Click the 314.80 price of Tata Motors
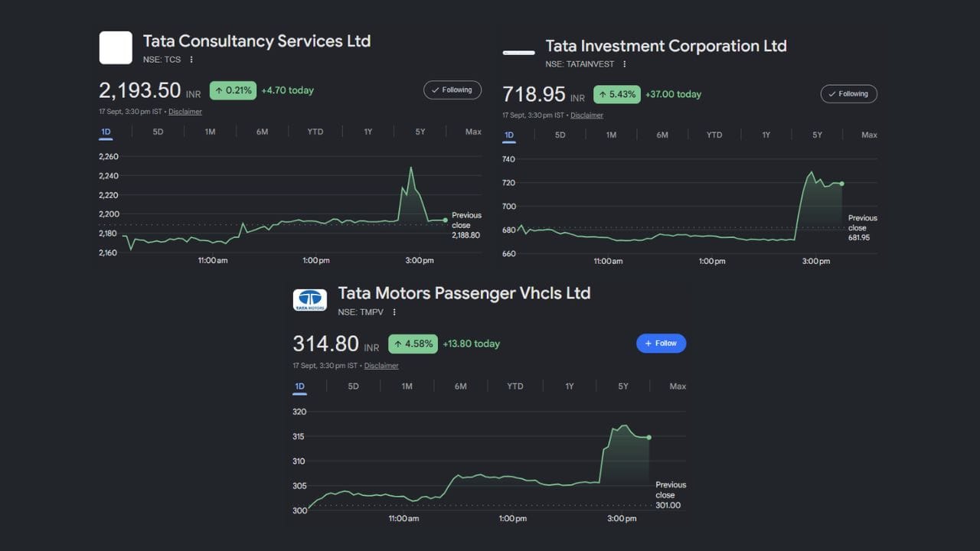This screenshot has width=980, height=551. pos(325,344)
